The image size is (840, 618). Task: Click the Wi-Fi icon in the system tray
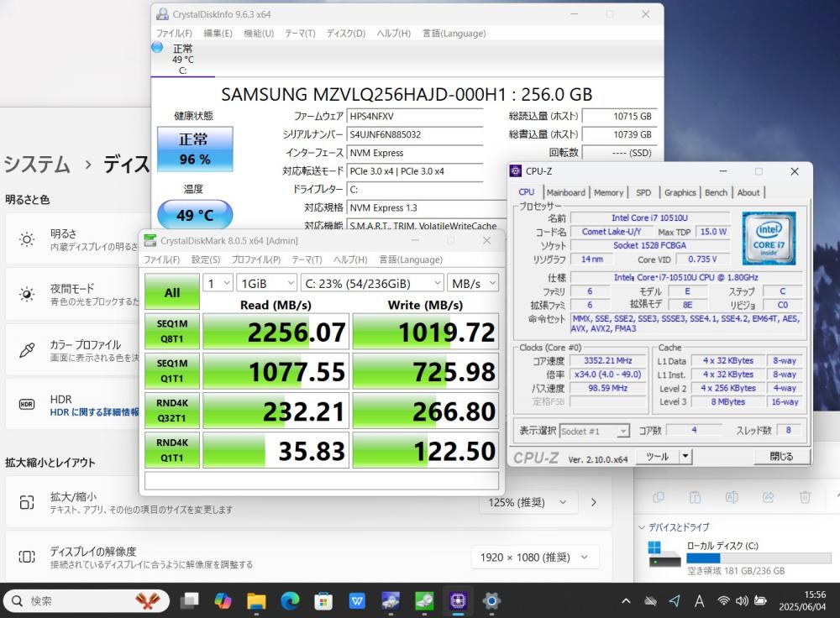pos(724,601)
